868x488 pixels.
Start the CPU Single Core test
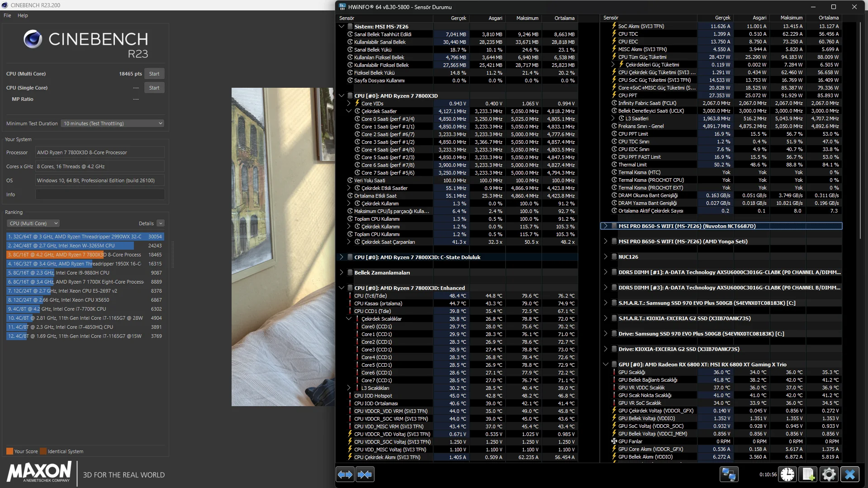154,88
